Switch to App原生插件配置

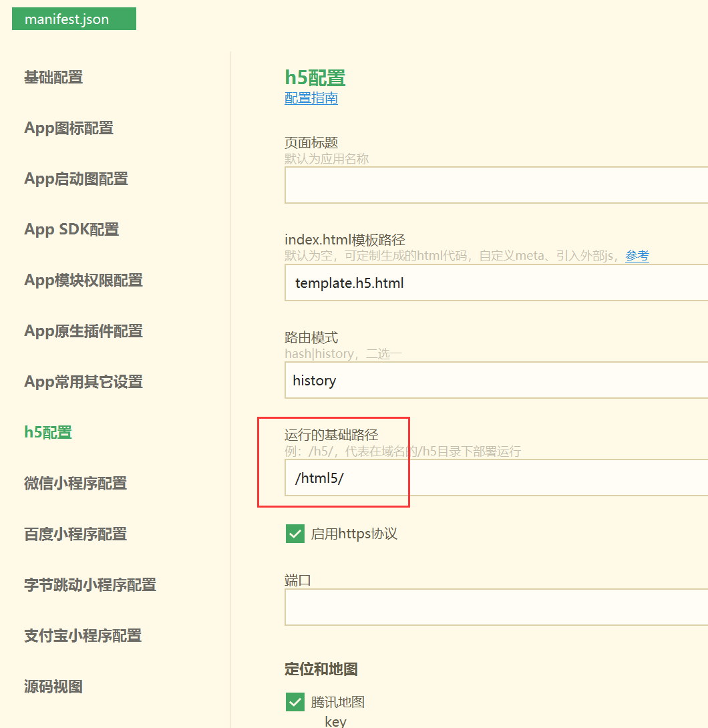click(x=83, y=331)
